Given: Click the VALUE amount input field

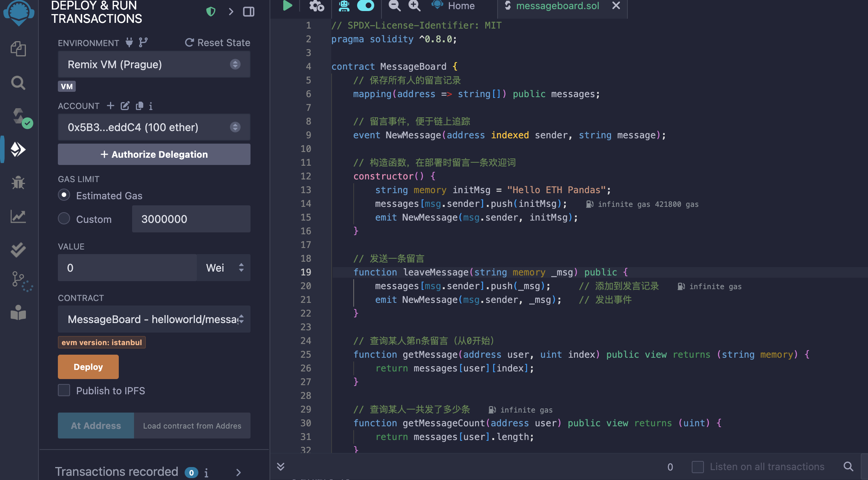Looking at the screenshot, I should 127,268.
